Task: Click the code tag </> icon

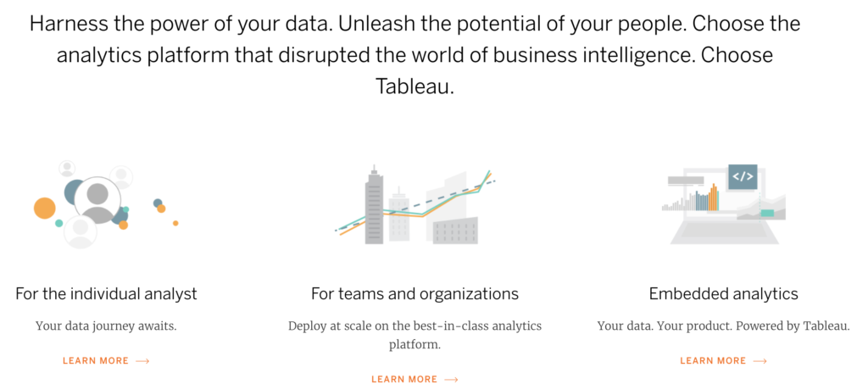Action: tap(743, 176)
